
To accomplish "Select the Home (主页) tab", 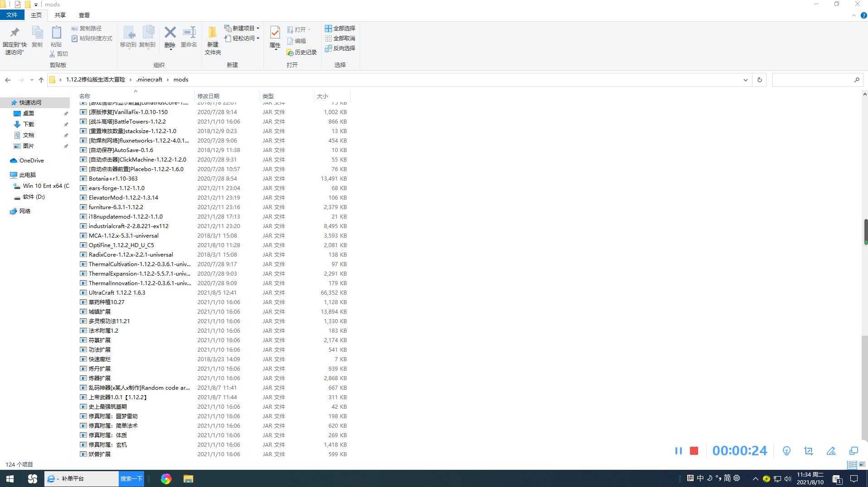I will coord(36,15).
